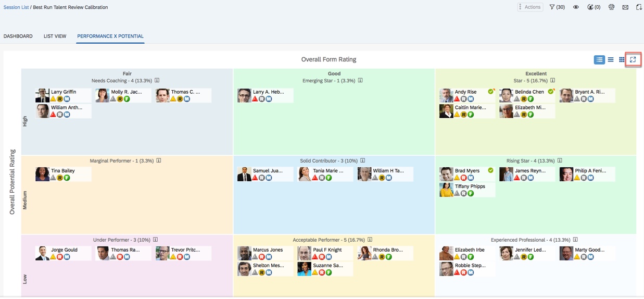Click Larry Griffin's yellow risk triangle

pyautogui.click(x=53, y=99)
